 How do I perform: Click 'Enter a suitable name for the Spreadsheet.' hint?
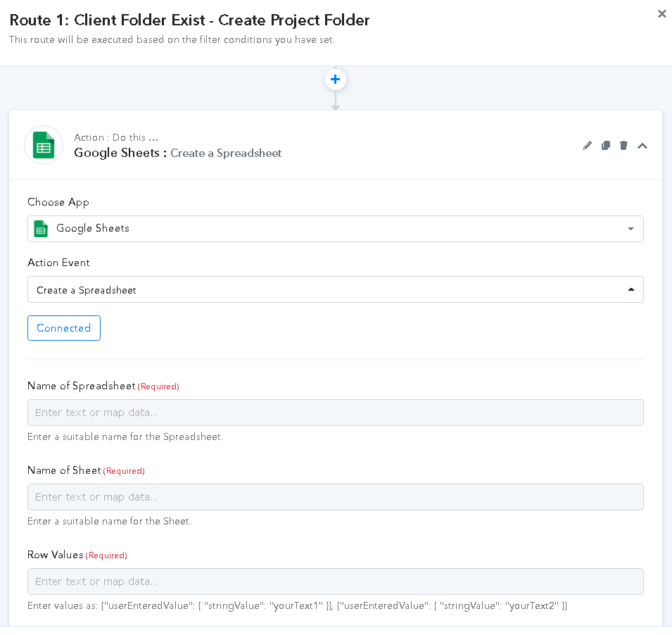125,437
